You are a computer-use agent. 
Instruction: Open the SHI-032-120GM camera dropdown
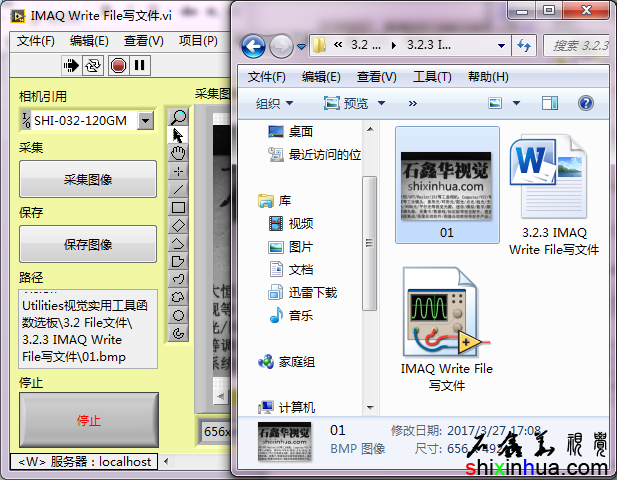(x=146, y=121)
